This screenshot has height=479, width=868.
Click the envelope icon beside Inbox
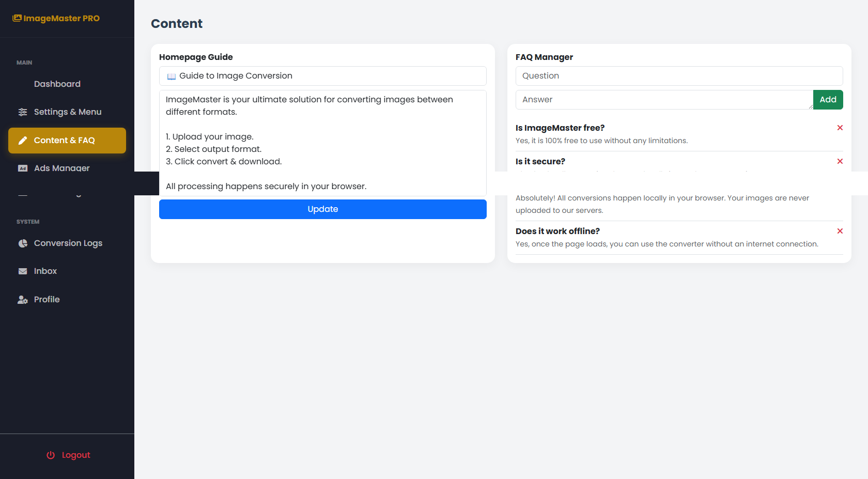[x=23, y=271]
